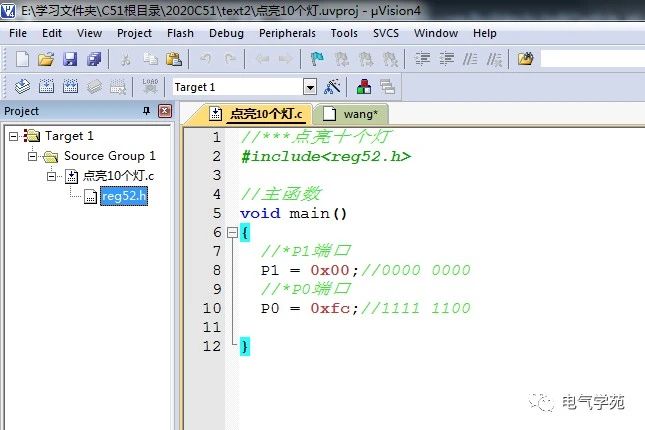645x430 pixels.
Task: Clear all bookmarks icon
Action: pos(390,59)
